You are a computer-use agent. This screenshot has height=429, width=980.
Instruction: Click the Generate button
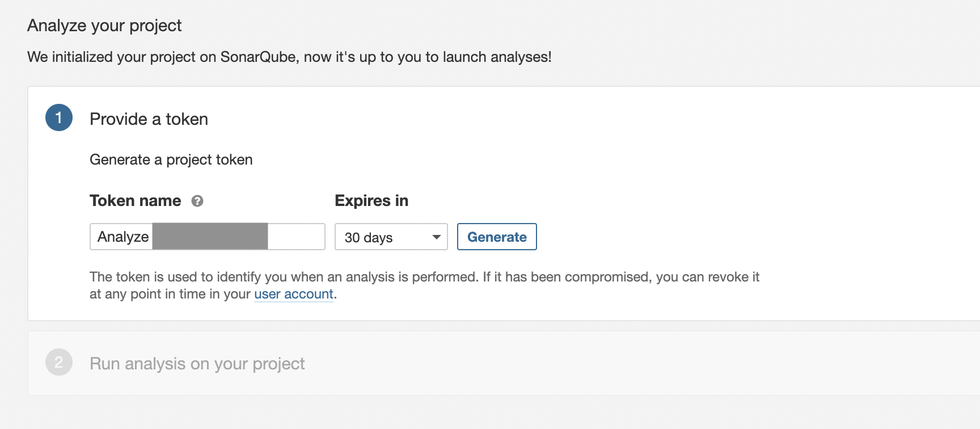point(497,237)
